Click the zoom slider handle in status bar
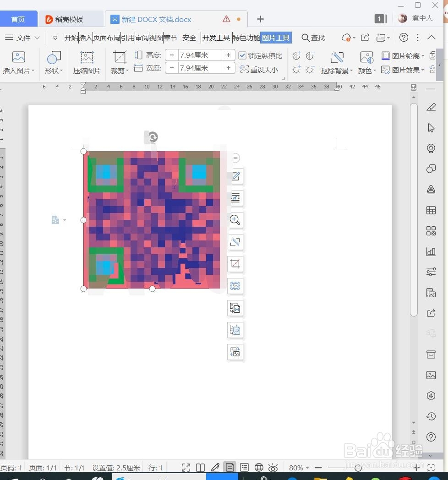Image resolution: width=448 pixels, height=480 pixels. [358, 468]
